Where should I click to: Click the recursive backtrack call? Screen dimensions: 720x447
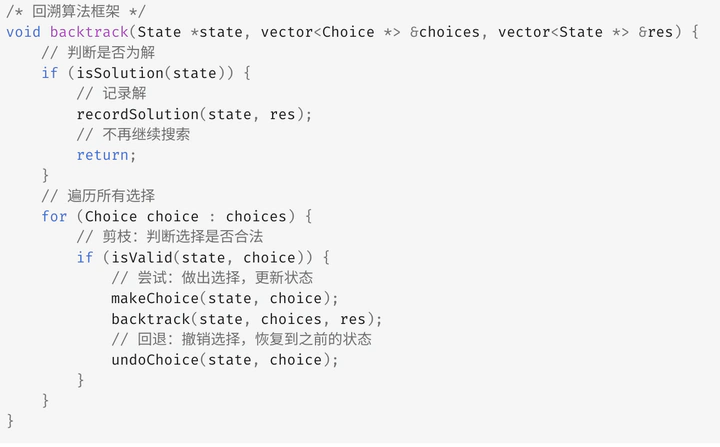coord(247,319)
